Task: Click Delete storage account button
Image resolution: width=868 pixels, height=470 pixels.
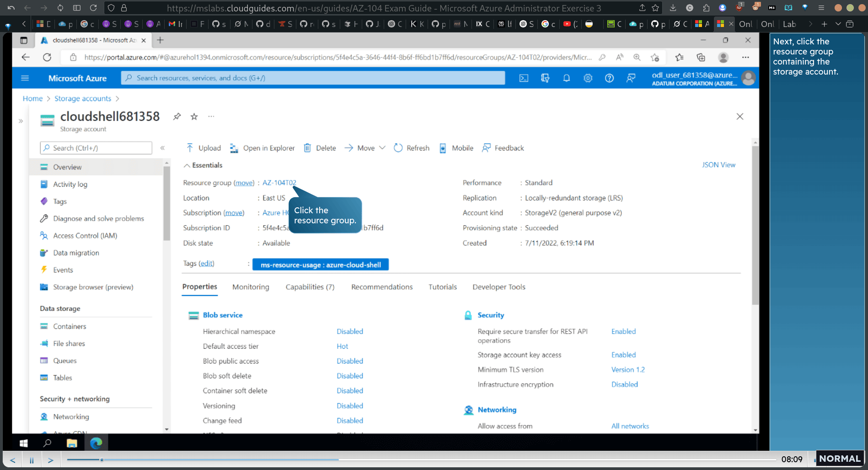Action: click(320, 148)
